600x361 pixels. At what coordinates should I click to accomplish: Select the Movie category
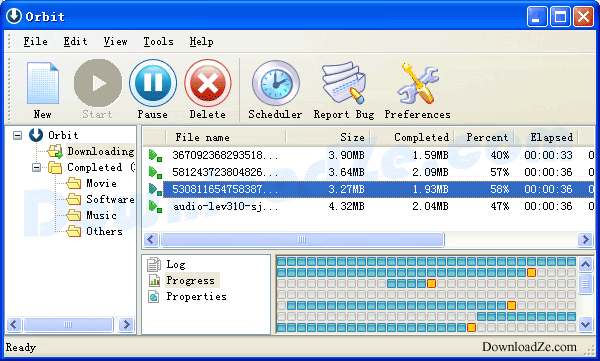pyautogui.click(x=101, y=183)
